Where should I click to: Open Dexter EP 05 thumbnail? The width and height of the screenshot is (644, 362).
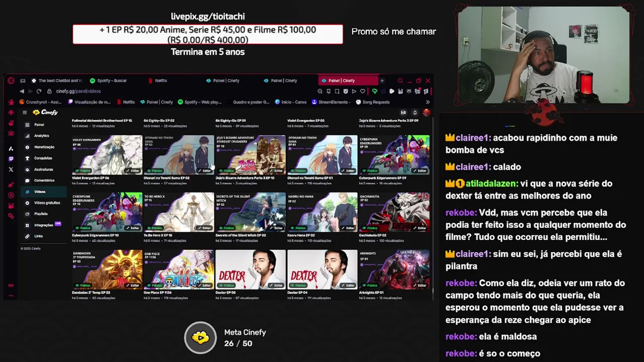pos(251,269)
